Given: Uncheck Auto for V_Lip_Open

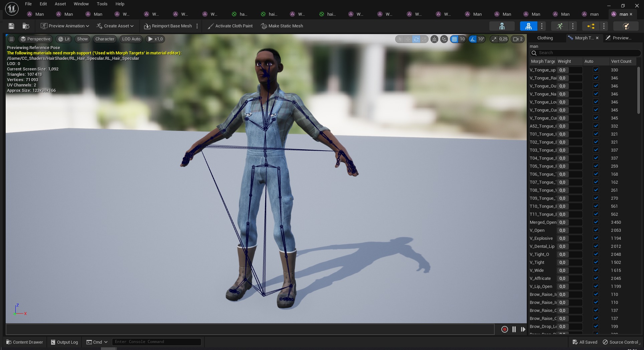Looking at the screenshot, I should pos(596,286).
